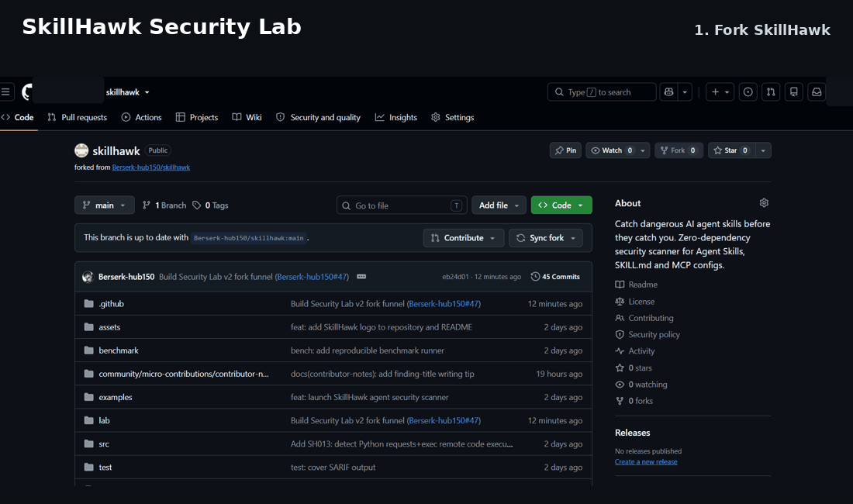Viewport: 853px width, 504px height.
Task: Open the Security policy link
Action: tap(648, 334)
